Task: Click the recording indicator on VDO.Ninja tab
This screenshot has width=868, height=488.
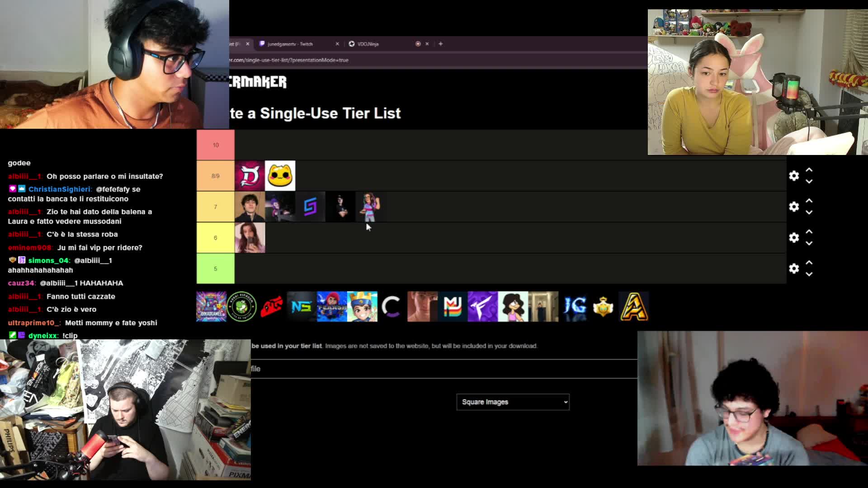Action: click(418, 44)
